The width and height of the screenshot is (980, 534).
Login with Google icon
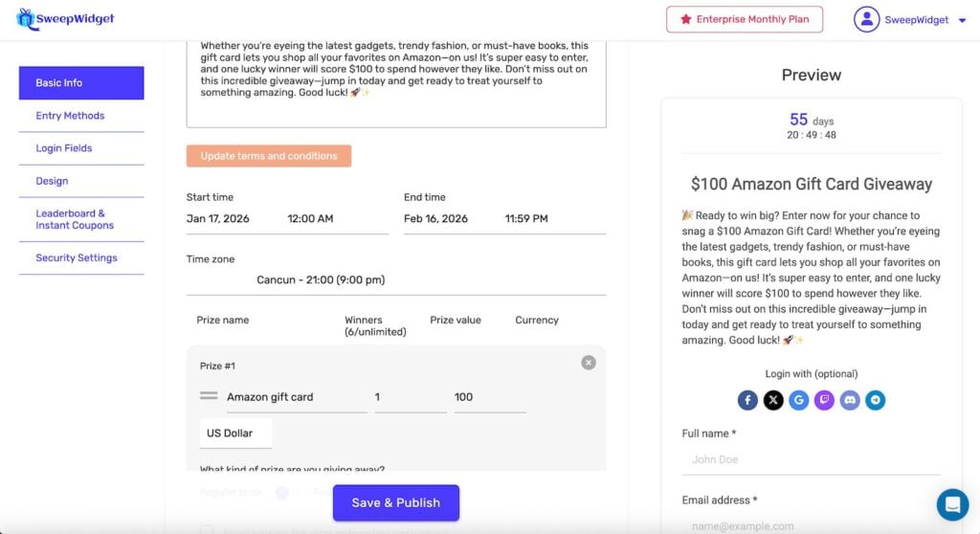coord(799,400)
